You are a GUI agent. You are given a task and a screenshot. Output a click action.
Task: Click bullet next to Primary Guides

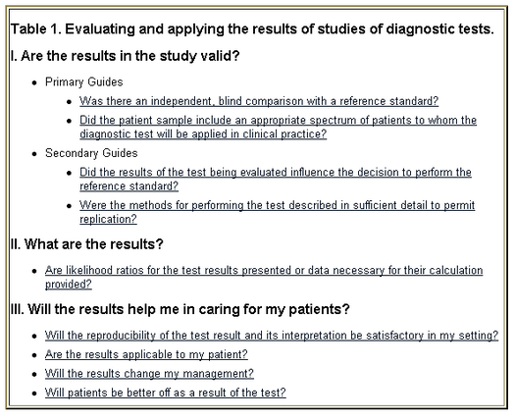pyautogui.click(x=34, y=82)
